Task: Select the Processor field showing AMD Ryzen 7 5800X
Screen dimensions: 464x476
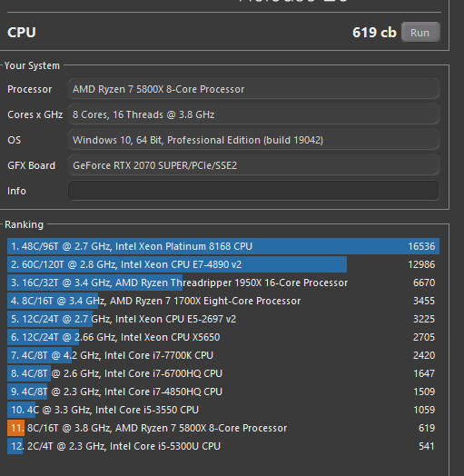Action: (x=253, y=89)
